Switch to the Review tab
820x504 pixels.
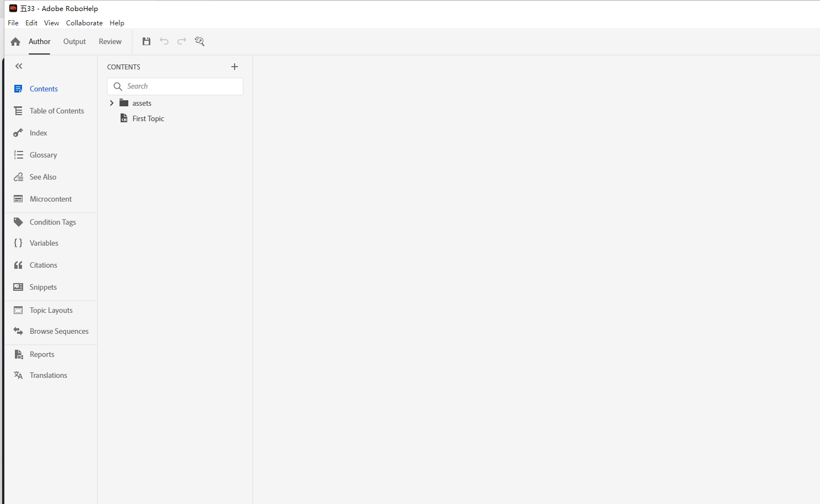pos(110,41)
